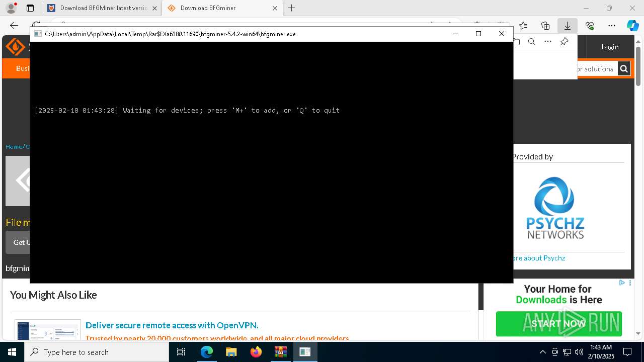644x362 pixels.
Task: Close the bfgminer.exe console window
Action: pyautogui.click(x=502, y=34)
